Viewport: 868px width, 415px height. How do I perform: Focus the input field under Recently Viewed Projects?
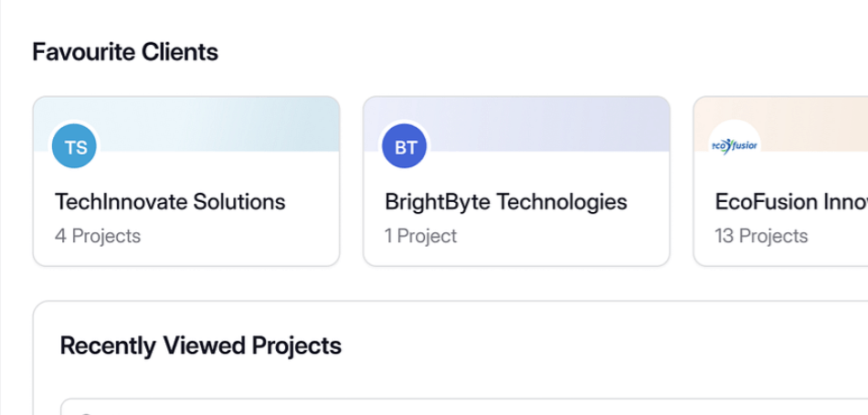[x=457, y=408]
